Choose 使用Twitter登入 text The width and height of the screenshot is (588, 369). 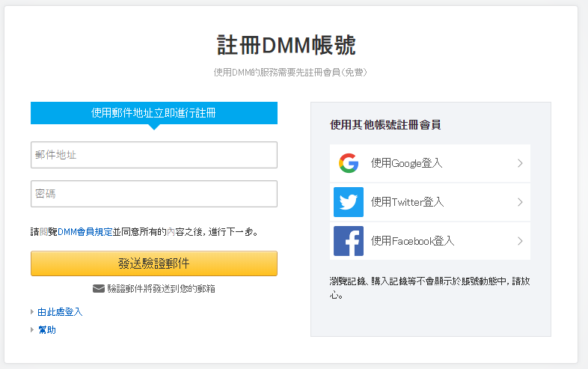pyautogui.click(x=407, y=202)
